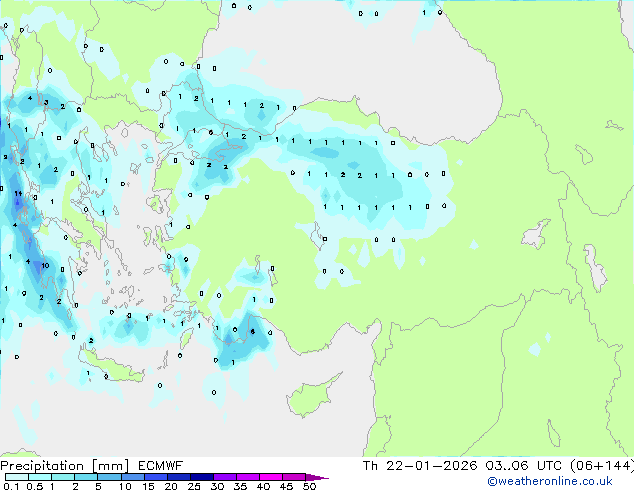
Task: Click the 'Precipitation' title text
Action: pyautogui.click(x=42, y=466)
